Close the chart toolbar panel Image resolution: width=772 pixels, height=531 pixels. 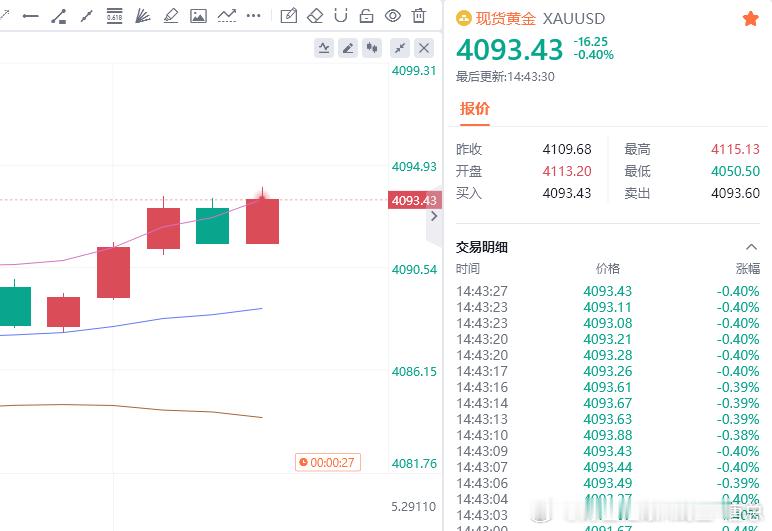coord(424,48)
